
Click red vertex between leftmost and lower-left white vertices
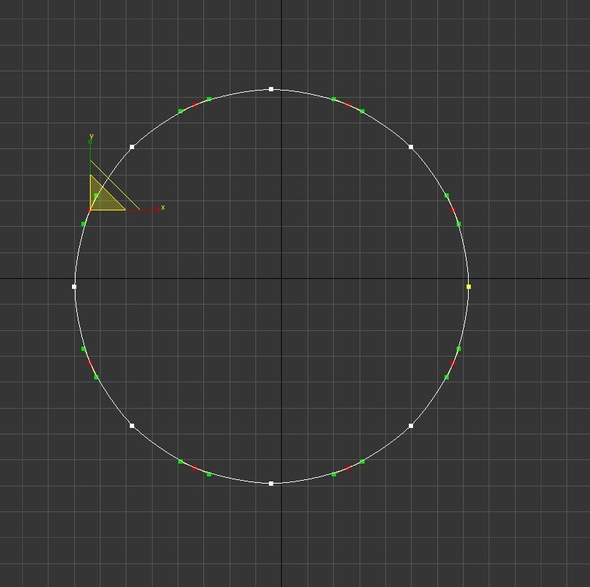(90, 363)
